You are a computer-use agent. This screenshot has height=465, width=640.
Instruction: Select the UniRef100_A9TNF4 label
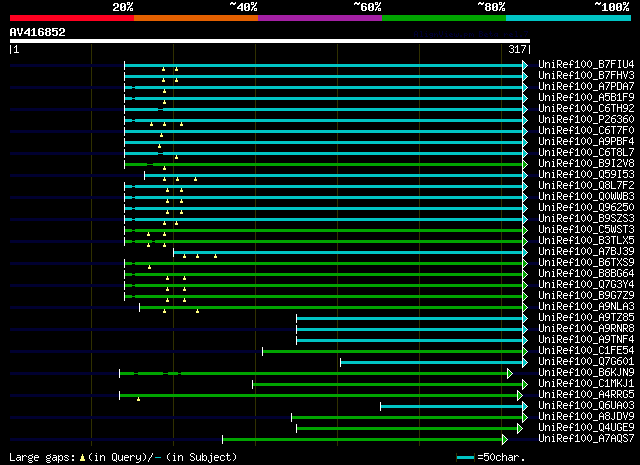[586, 340]
